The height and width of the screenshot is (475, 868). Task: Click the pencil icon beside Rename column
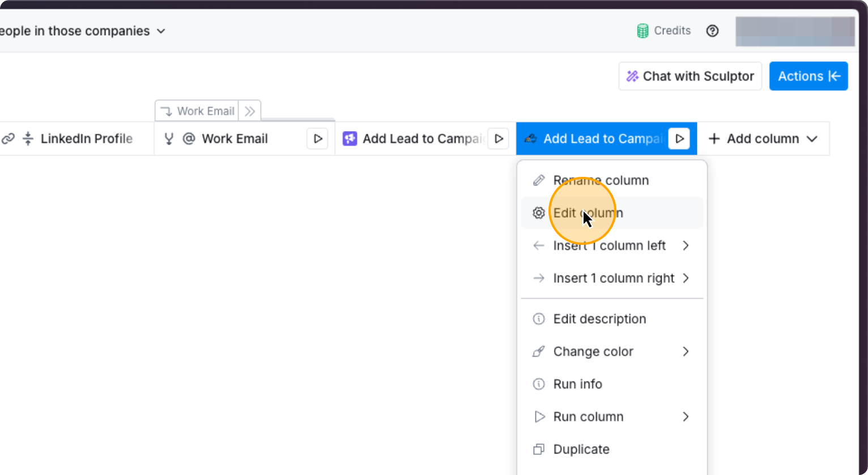[539, 180]
